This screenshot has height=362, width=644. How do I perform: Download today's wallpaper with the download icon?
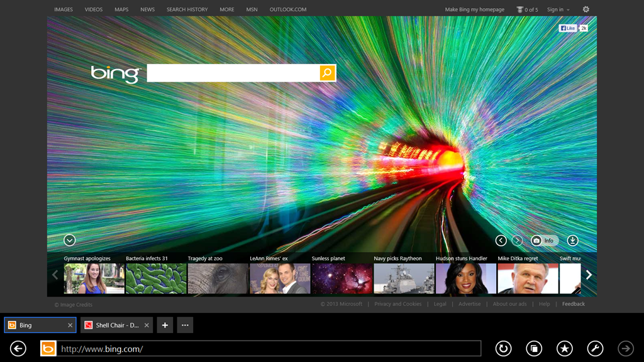pos(572,241)
